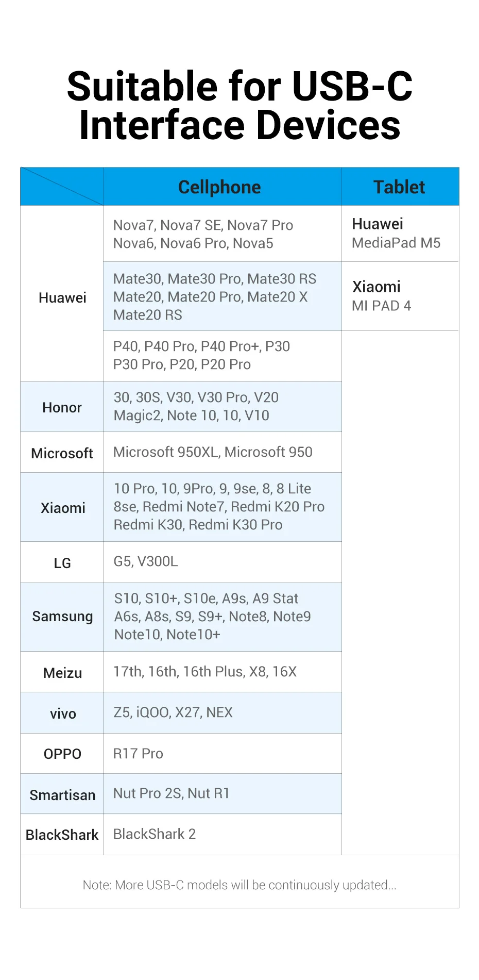Click the Huawei brand row label

point(62,298)
